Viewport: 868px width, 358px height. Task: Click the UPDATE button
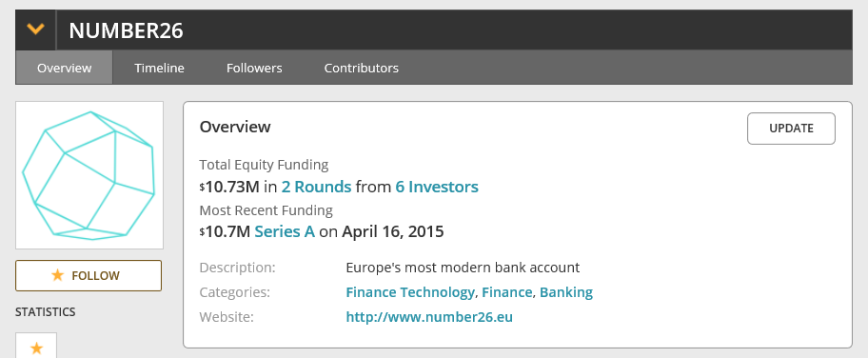[791, 129]
